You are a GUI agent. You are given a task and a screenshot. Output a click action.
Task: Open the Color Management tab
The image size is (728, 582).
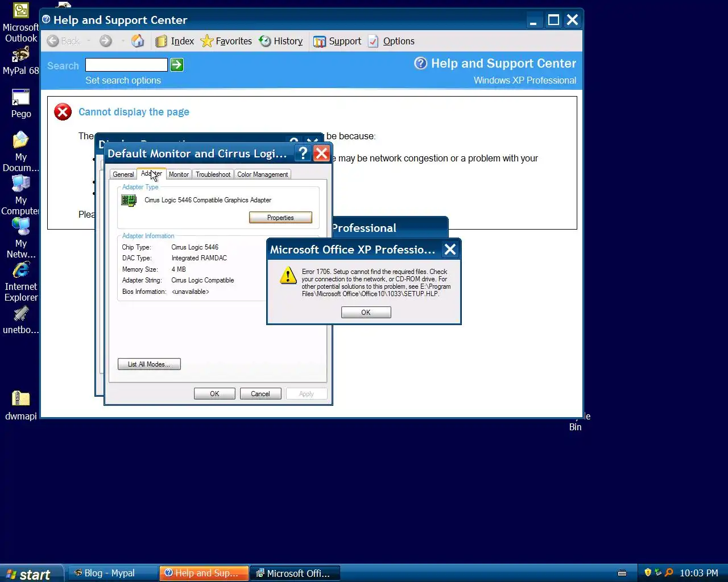pyautogui.click(x=263, y=174)
